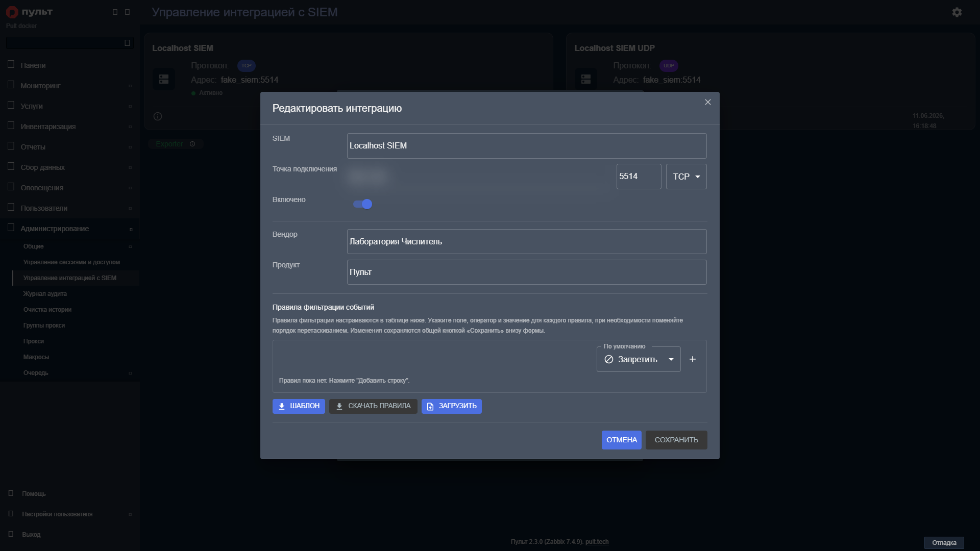Open the TCP protocol dropdown

[x=686, y=177]
